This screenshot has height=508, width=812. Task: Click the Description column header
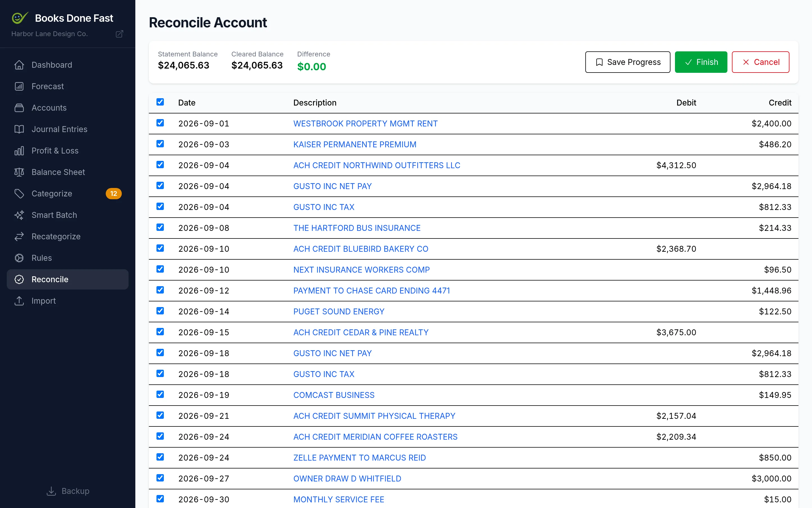click(315, 102)
